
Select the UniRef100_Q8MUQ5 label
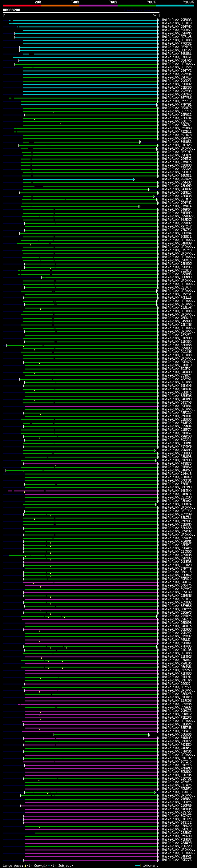[177, 264]
